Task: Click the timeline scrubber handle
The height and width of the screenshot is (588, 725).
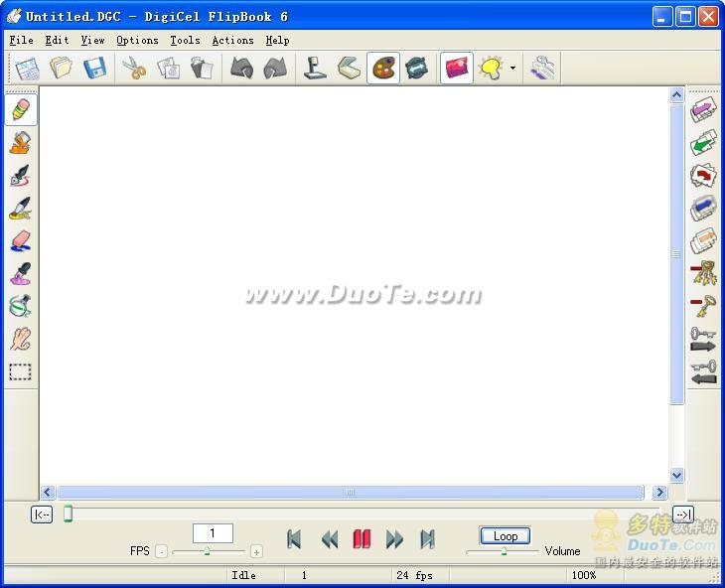Action: (68, 514)
